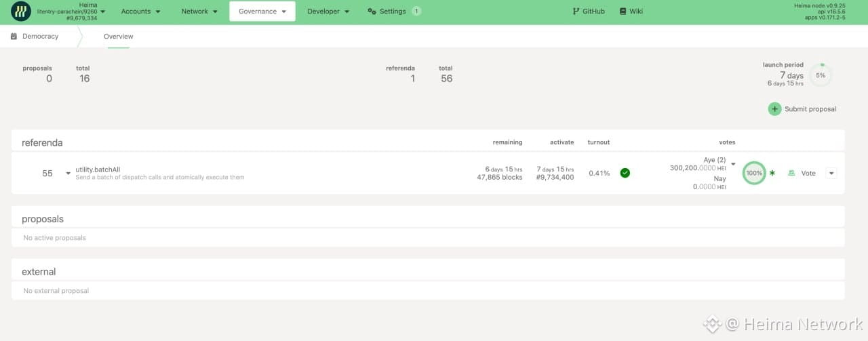Click the Settings gears icon
868x341 pixels.
[372, 12]
